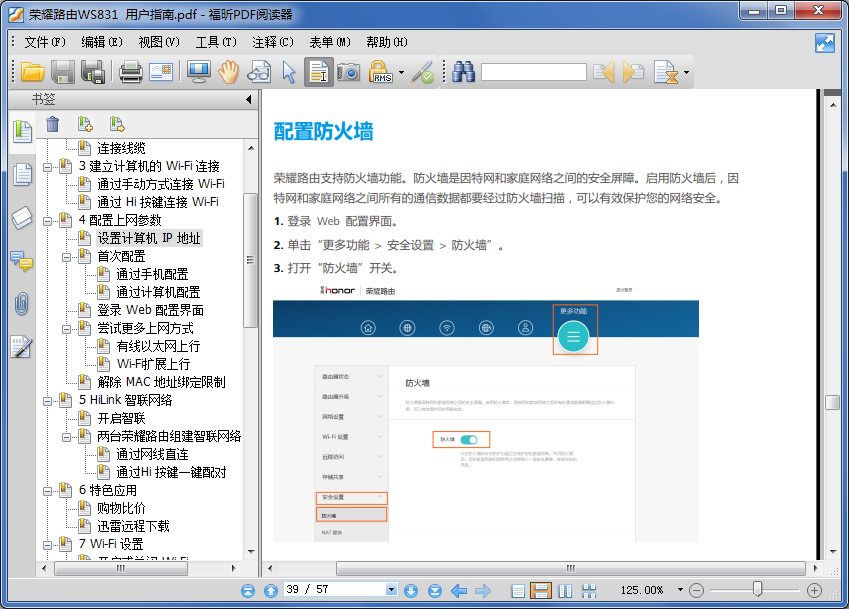Image resolution: width=849 pixels, height=609 pixels.
Task: Collapse the '6 特色应用' tree node
Action: click(48, 491)
